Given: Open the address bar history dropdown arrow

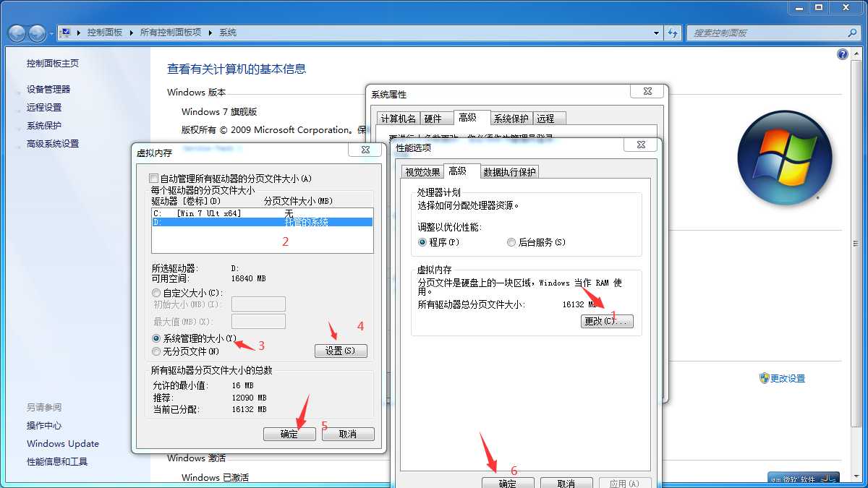Looking at the screenshot, I should [656, 33].
